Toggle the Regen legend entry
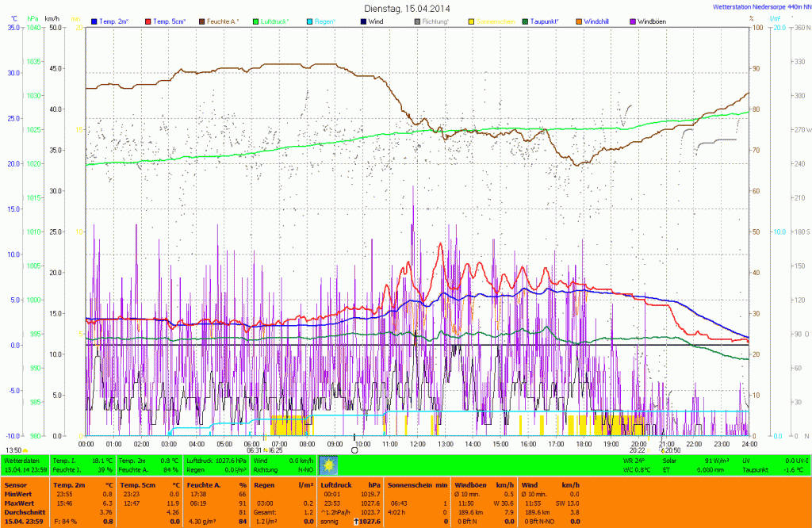The width and height of the screenshot is (812, 528). pos(326,21)
